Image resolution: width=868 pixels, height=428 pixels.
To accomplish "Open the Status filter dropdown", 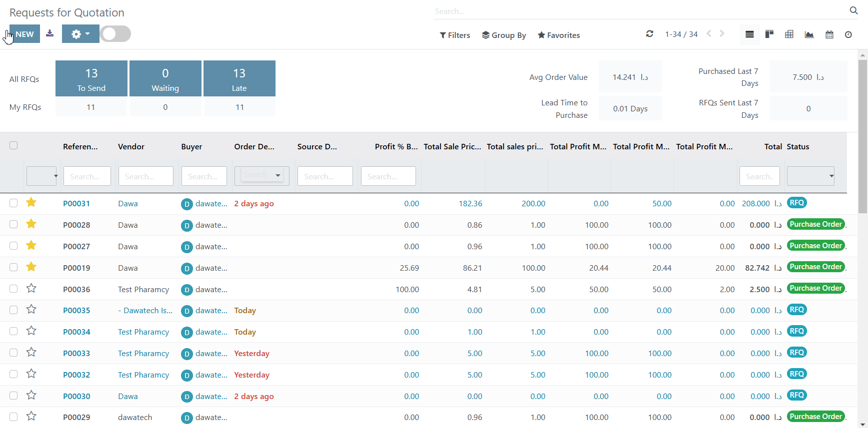I will [x=810, y=176].
